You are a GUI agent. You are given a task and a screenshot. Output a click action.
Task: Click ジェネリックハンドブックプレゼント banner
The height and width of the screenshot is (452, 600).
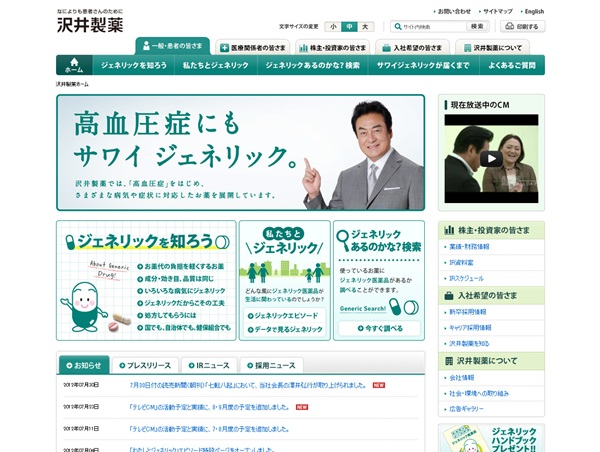click(491, 438)
